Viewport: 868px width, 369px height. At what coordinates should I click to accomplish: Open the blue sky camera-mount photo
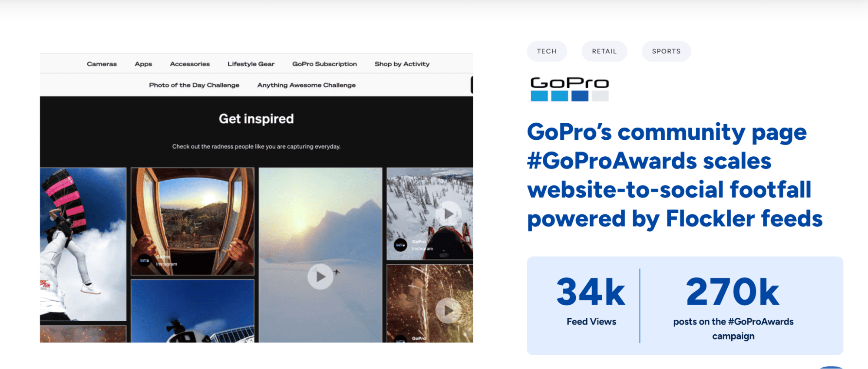(192, 311)
